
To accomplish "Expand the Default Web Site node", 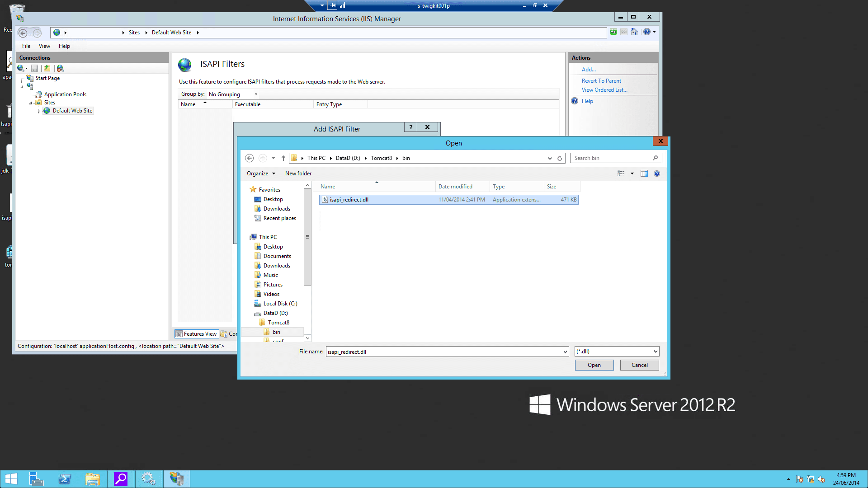I will point(39,111).
